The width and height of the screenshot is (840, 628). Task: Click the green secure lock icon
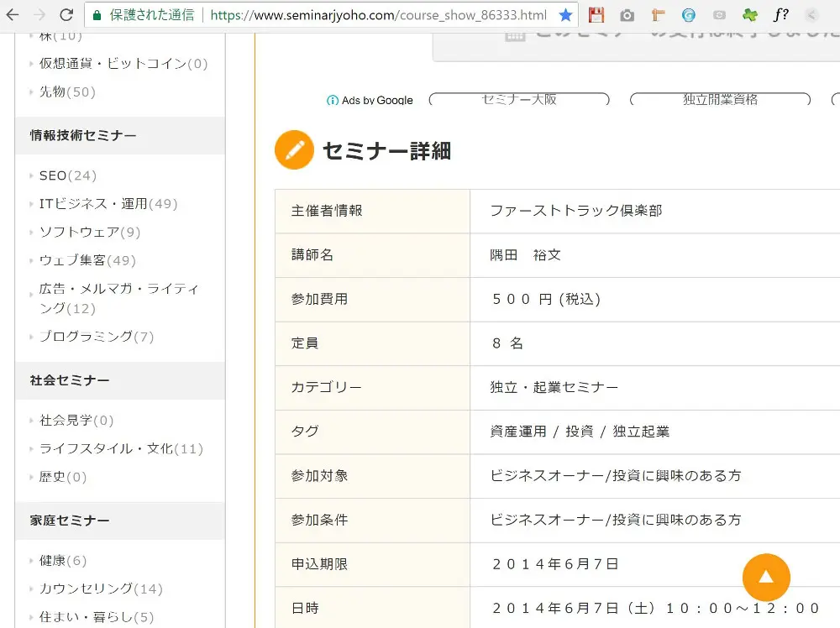pos(97,15)
